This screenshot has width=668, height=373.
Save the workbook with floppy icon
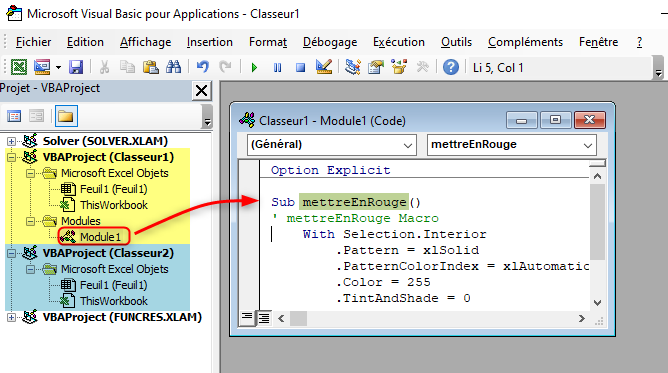[x=76, y=67]
